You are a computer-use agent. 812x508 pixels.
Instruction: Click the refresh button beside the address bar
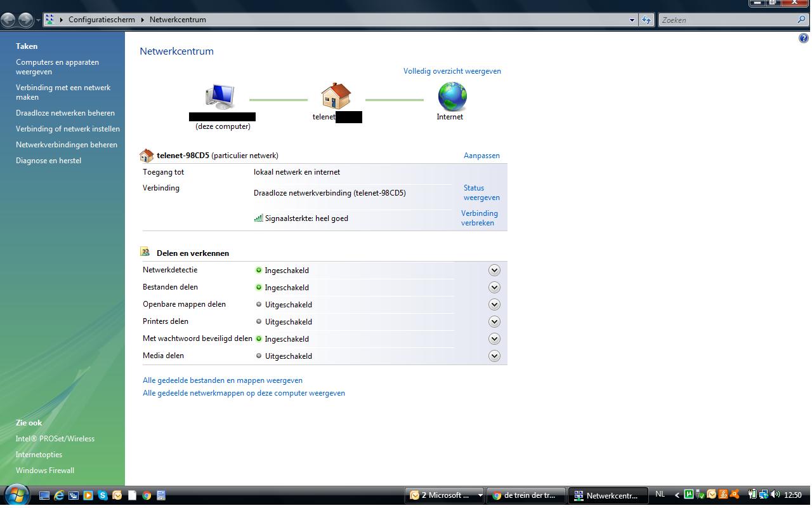(x=646, y=20)
